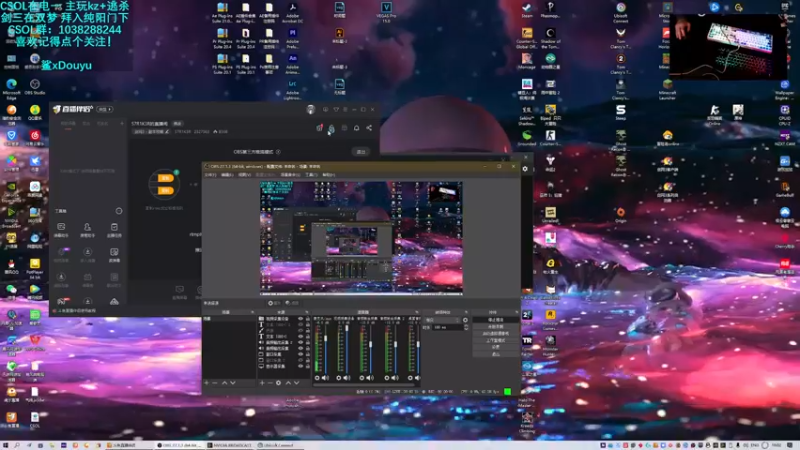This screenshot has height=450, width=800.
Task: Click third tool icon in first 工具箱 row
Action: click(114, 229)
